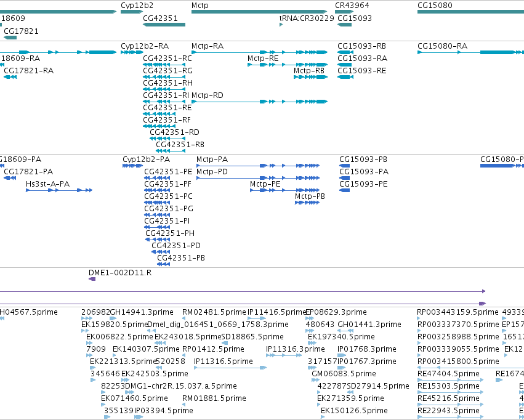Select EST RP003443159.5prime
The width and height of the screenshot is (524, 420).
457,312
